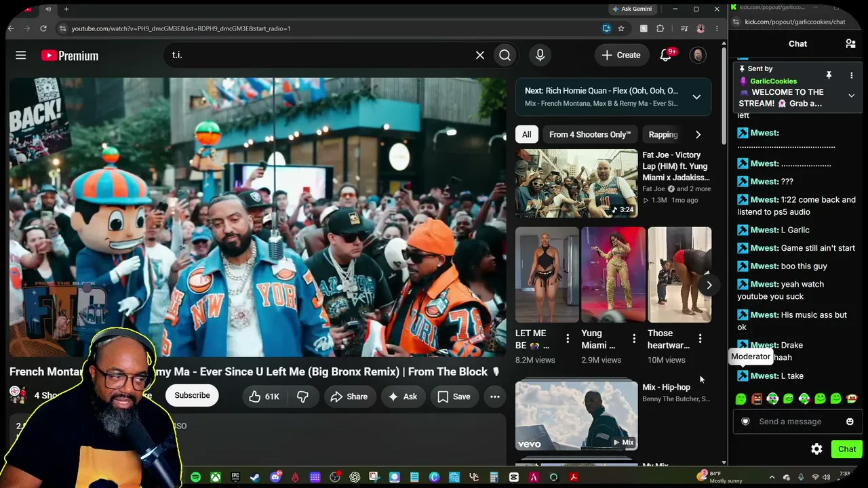Save the video to a playlist
This screenshot has height=488, width=868.
pos(454,396)
